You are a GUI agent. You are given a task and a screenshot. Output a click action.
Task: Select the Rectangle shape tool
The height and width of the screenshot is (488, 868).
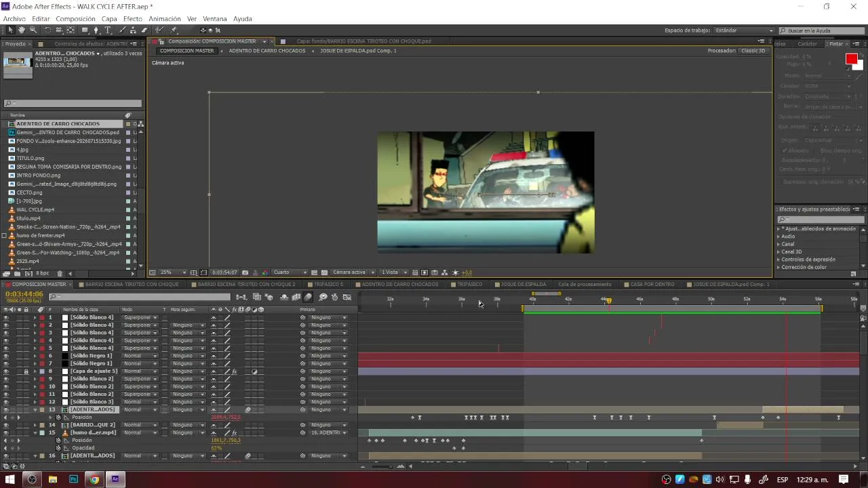(85, 30)
